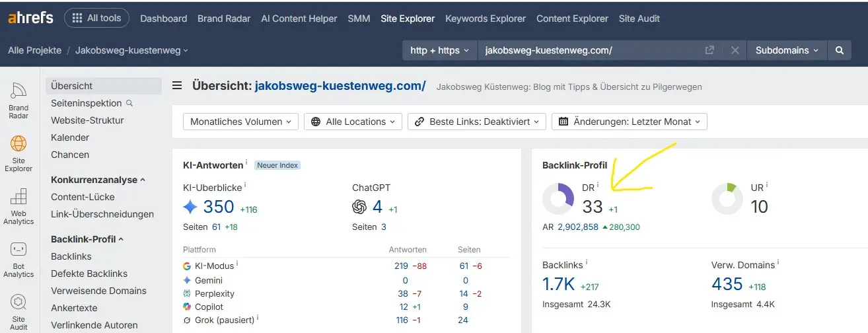Select Übersicht in the sidebar
The width and height of the screenshot is (868, 333).
click(x=104, y=86)
